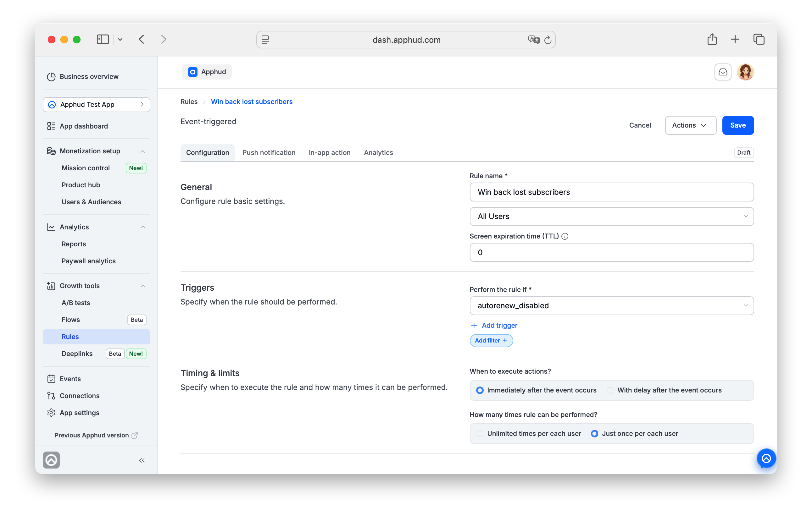
Task: Open the All Users audience dropdown
Action: tap(611, 216)
